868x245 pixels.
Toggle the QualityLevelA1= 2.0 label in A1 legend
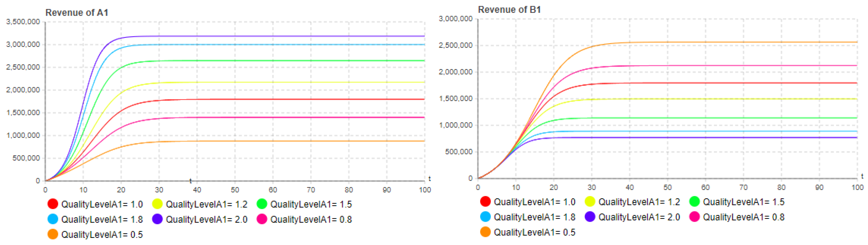(x=206, y=219)
